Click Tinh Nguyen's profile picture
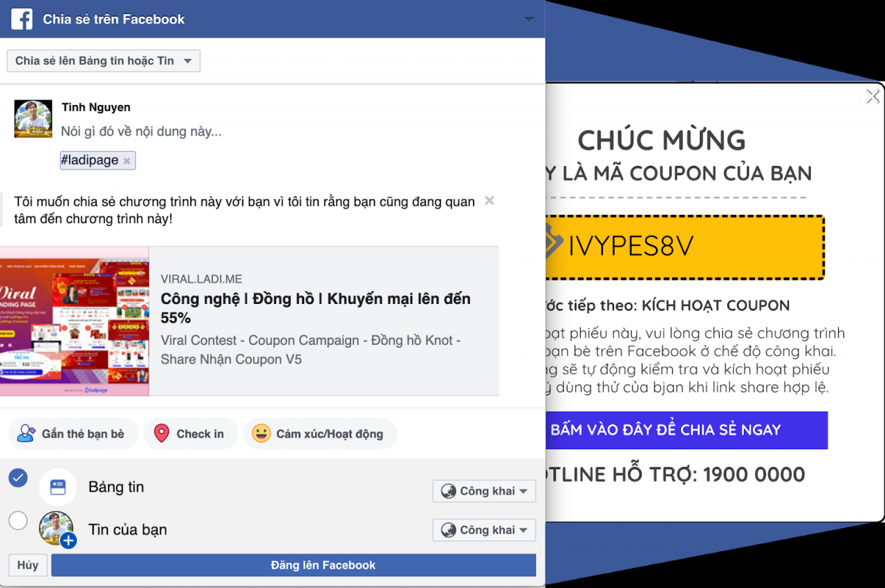The height and width of the screenshot is (588, 885). (33, 119)
